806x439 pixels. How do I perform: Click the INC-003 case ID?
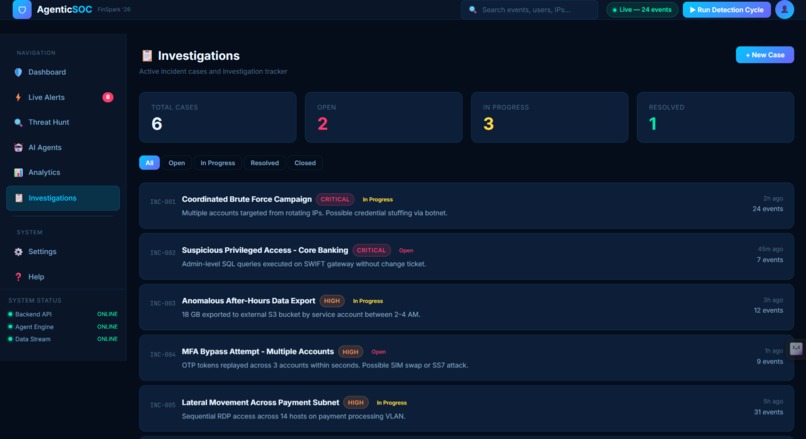click(162, 303)
